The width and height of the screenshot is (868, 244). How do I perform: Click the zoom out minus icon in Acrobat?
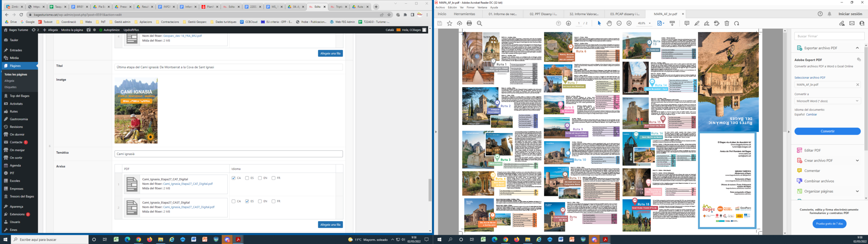[x=619, y=23]
